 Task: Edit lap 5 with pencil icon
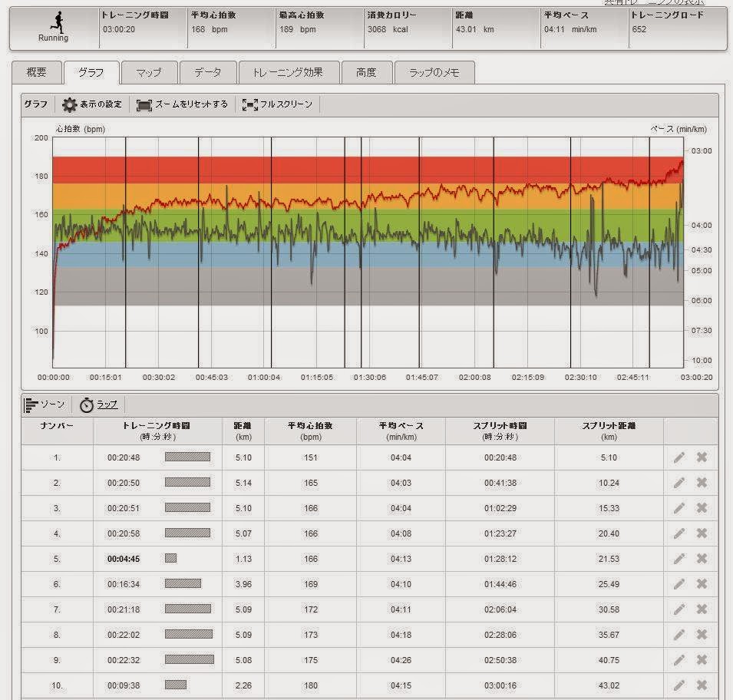click(x=679, y=559)
